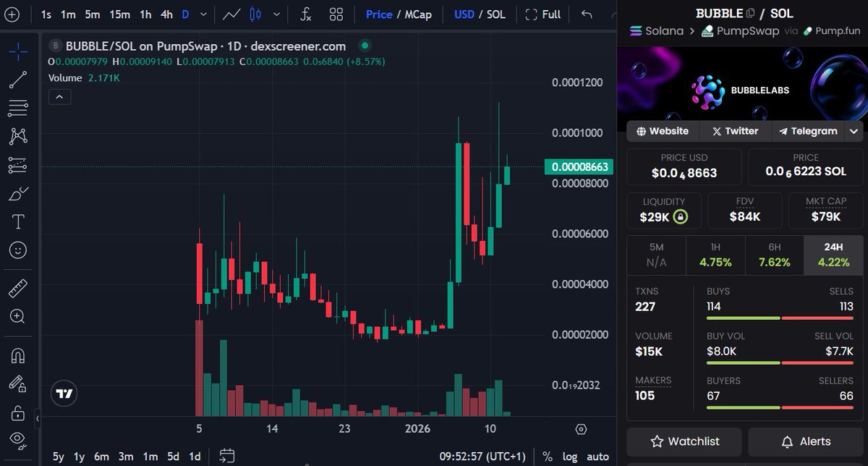Select the Text annotation tool
The height and width of the screenshot is (466, 868).
click(18, 221)
